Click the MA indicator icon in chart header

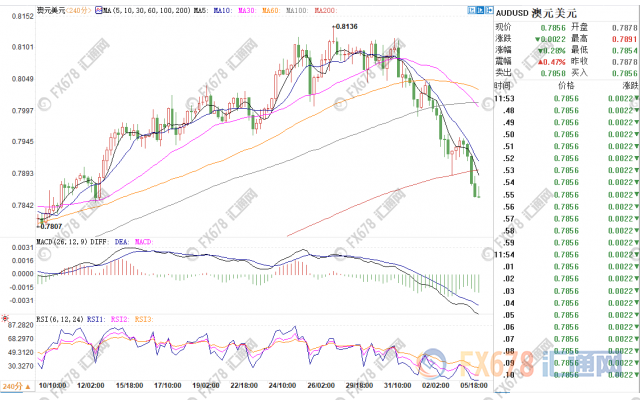click(98, 10)
